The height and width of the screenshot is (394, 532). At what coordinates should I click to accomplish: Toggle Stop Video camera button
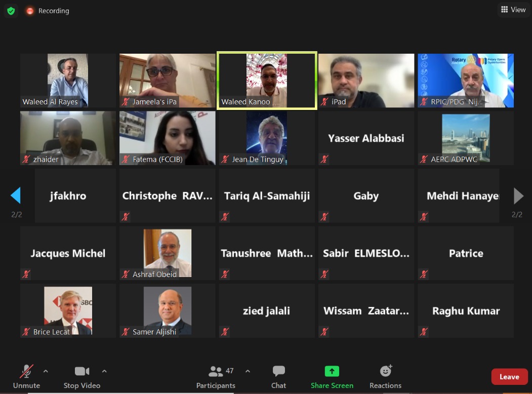pyautogui.click(x=82, y=377)
